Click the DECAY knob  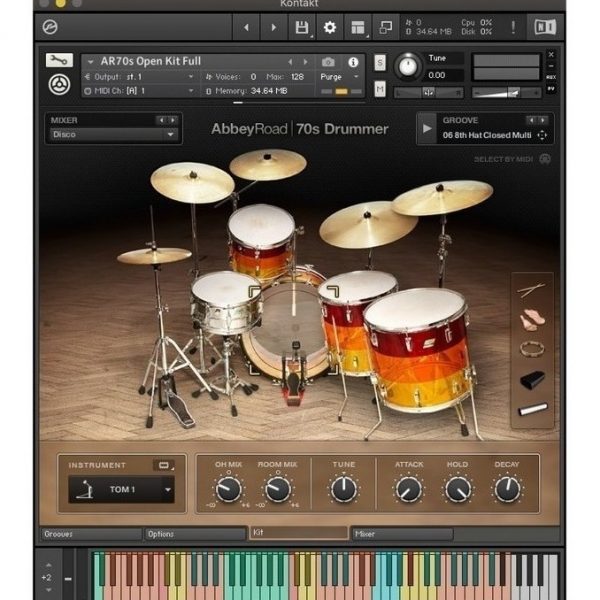(x=508, y=489)
